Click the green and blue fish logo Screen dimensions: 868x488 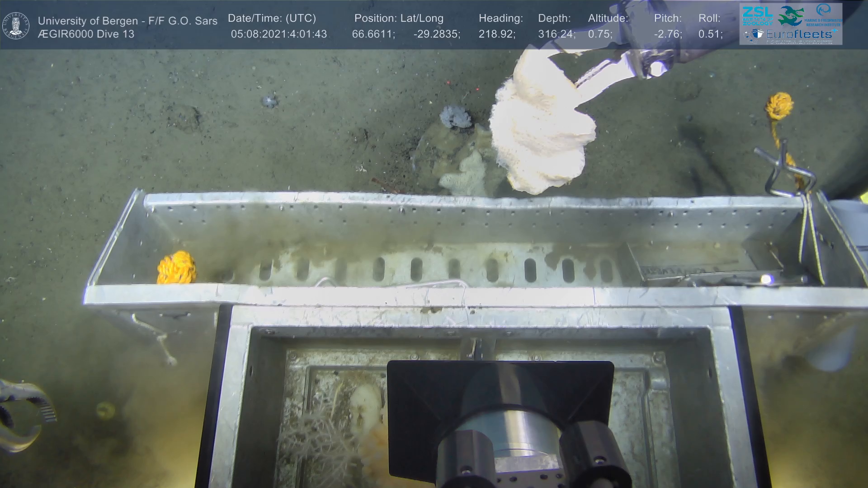click(791, 15)
